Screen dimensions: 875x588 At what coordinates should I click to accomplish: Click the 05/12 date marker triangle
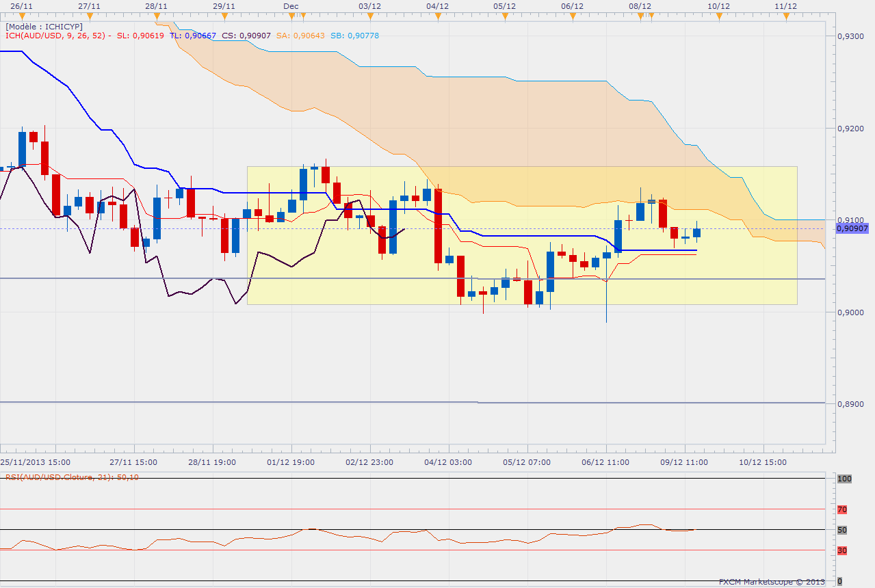505,16
